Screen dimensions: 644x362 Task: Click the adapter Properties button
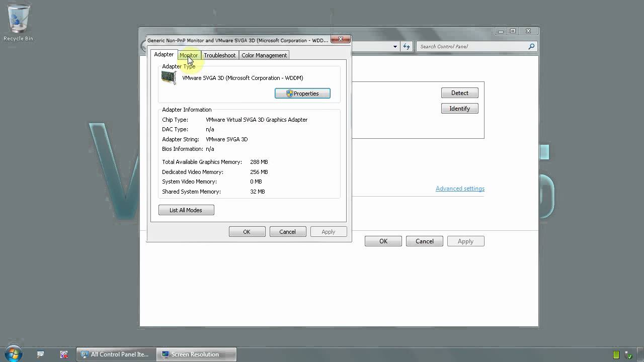click(302, 94)
